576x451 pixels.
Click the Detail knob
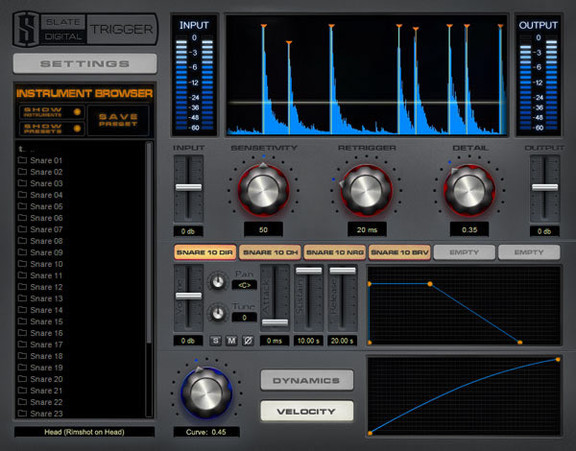click(x=469, y=190)
